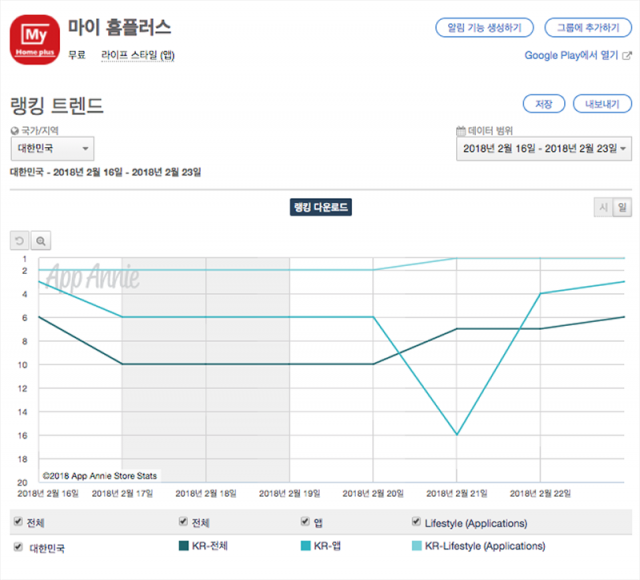Click the 저장 button
Screen dimensions: 640x580
click(544, 103)
